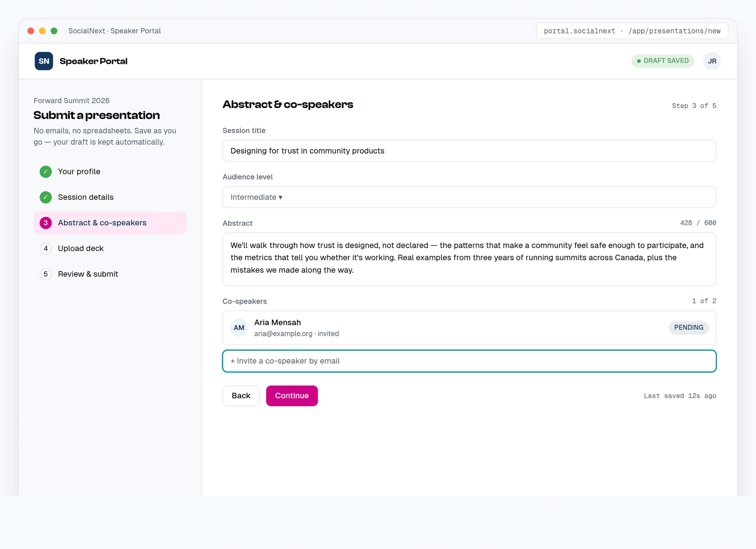756x549 pixels.
Task: Click the SocialNext · Speaker Portal window title
Action: pos(115,31)
